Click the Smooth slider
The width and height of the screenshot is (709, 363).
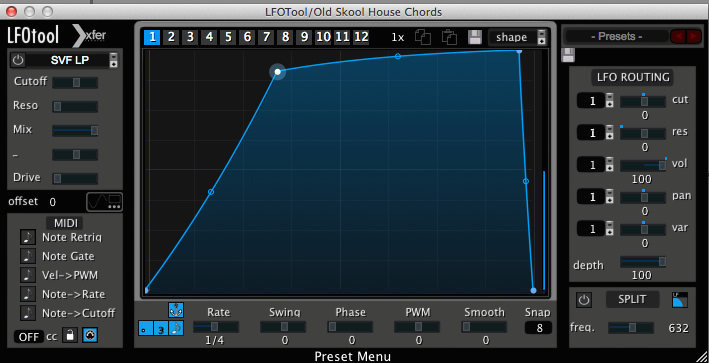pyautogui.click(x=484, y=326)
